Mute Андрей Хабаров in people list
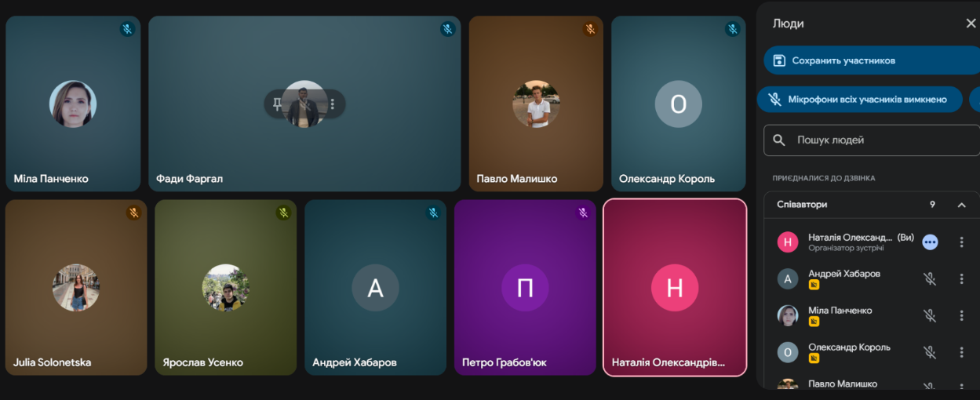This screenshot has height=400, width=980. click(930, 278)
